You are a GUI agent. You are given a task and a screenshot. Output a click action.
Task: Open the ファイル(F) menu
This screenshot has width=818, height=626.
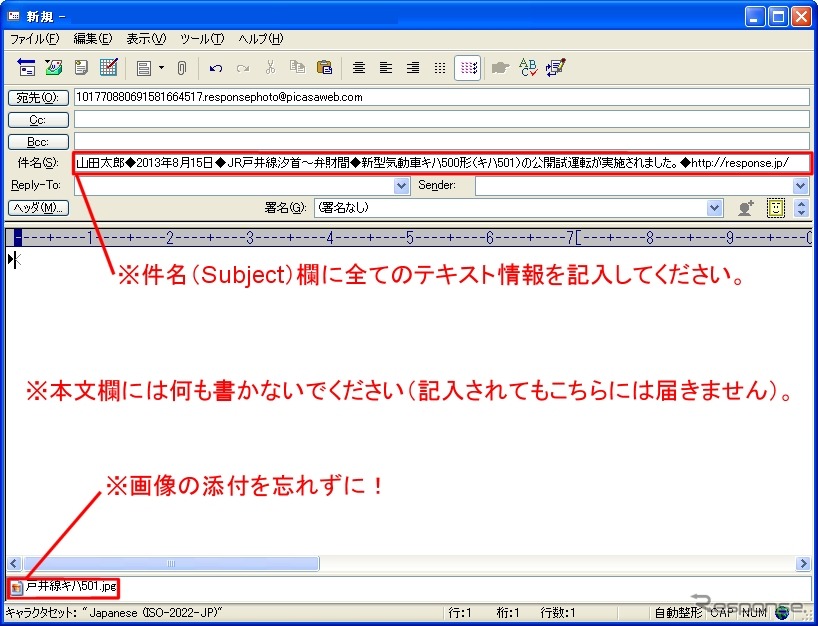[34, 39]
